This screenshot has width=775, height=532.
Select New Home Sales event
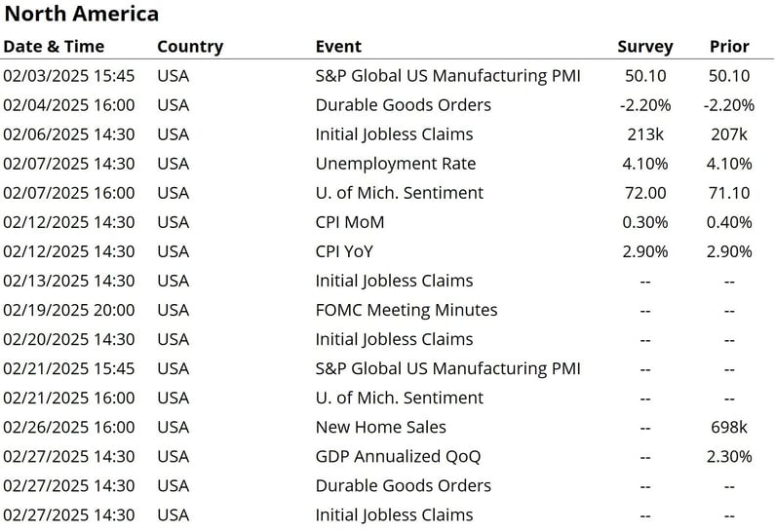380,427
